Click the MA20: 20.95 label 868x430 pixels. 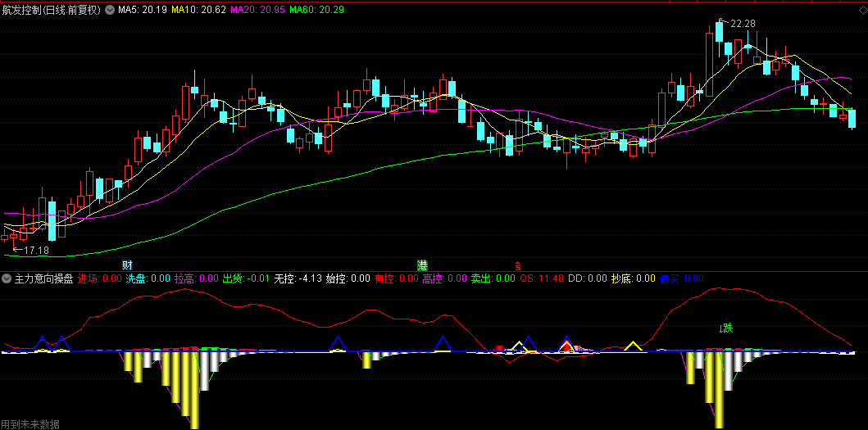pyautogui.click(x=257, y=9)
